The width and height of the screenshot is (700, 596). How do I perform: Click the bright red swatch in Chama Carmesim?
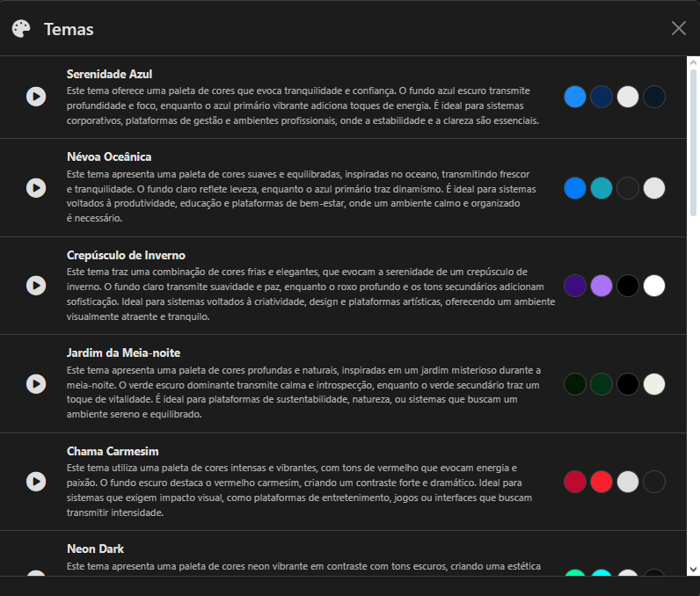pyautogui.click(x=602, y=482)
